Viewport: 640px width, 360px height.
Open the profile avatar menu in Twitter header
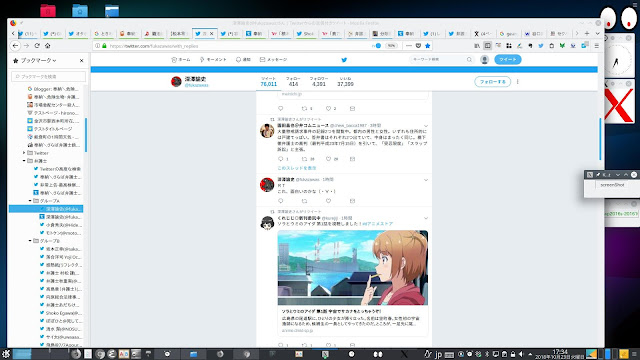[x=484, y=60]
